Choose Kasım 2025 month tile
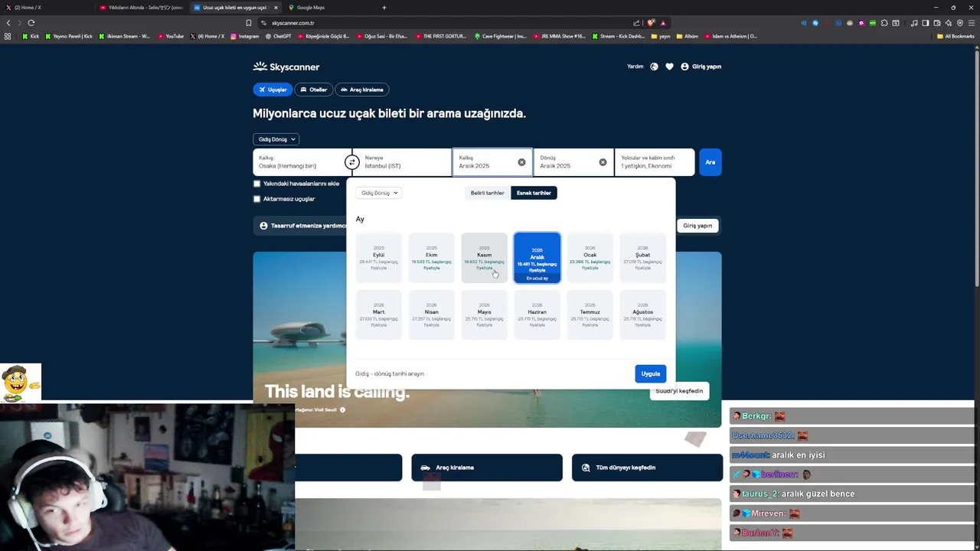The height and width of the screenshot is (551, 980). click(x=484, y=258)
